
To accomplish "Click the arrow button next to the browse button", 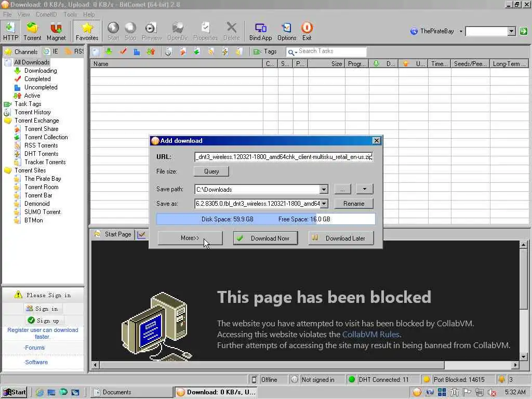I will pyautogui.click(x=364, y=189).
